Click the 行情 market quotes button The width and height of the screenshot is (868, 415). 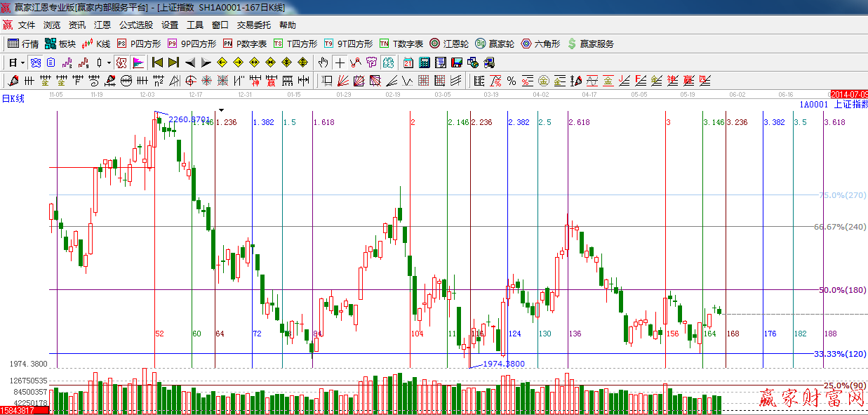tap(23, 44)
